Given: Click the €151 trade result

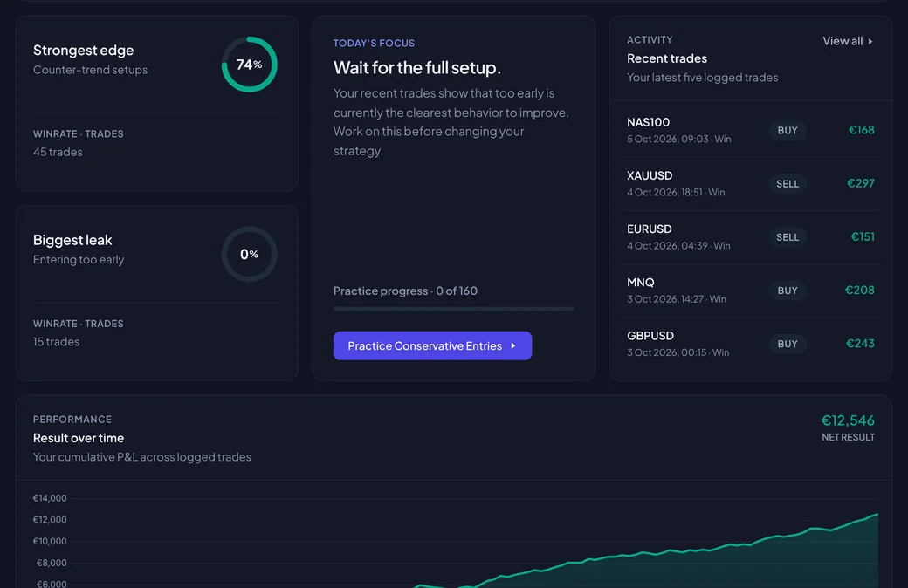Looking at the screenshot, I should click(863, 236).
